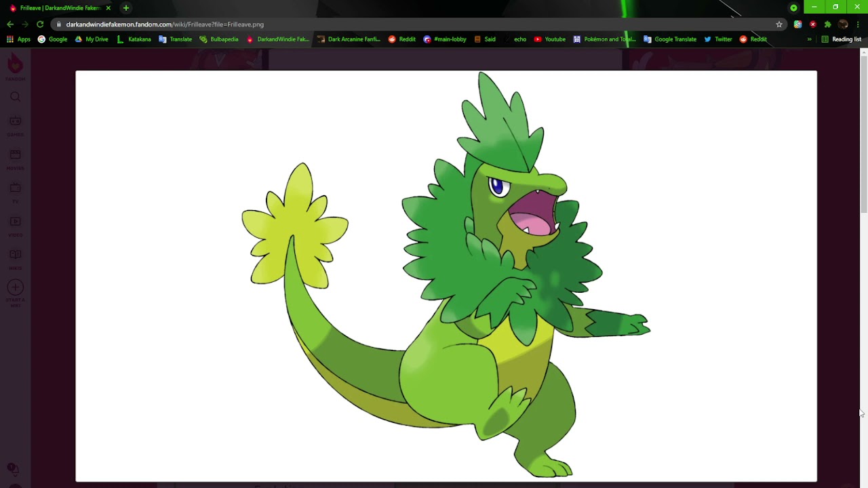Screen dimensions: 868x488
Task: Open the Pokémon and Total... bookmark
Action: coord(604,39)
